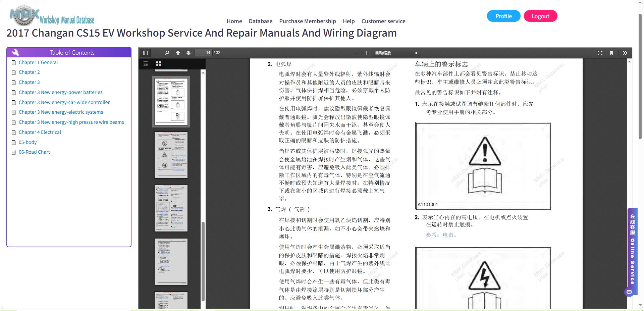644x311 pixels.
Task: Zoom in with the plus button
Action: (367, 53)
